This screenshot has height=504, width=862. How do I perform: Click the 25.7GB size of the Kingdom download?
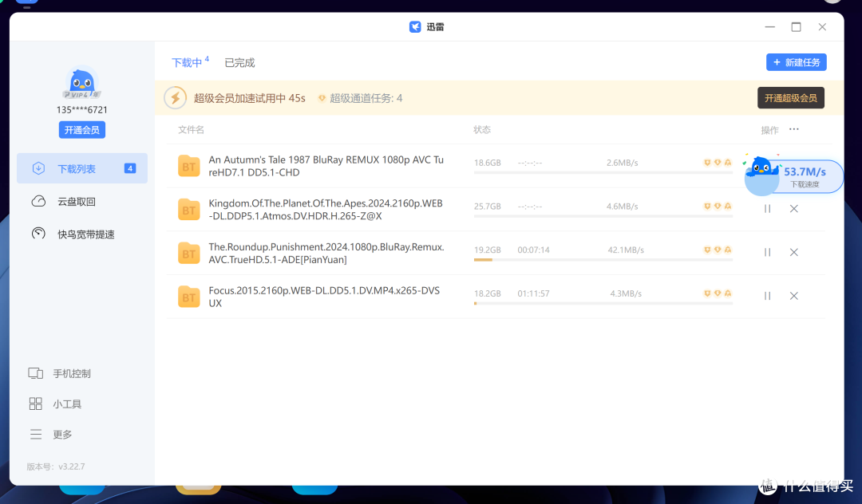pyautogui.click(x=488, y=207)
